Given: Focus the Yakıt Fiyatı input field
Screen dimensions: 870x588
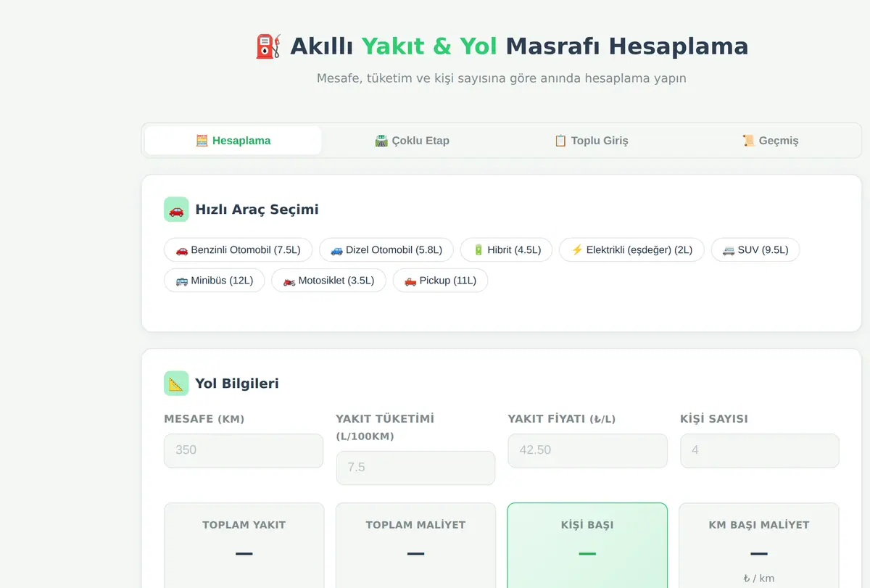Looking at the screenshot, I should pos(587,450).
